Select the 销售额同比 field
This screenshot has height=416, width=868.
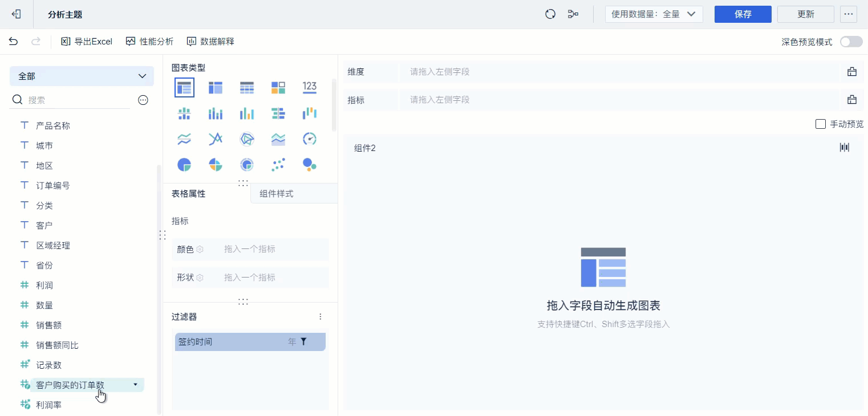57,345
